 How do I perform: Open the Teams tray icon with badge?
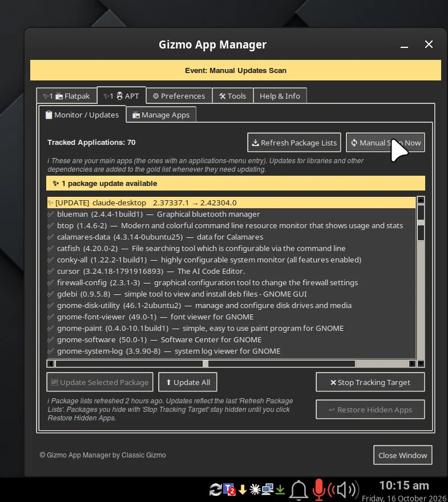[229, 489]
